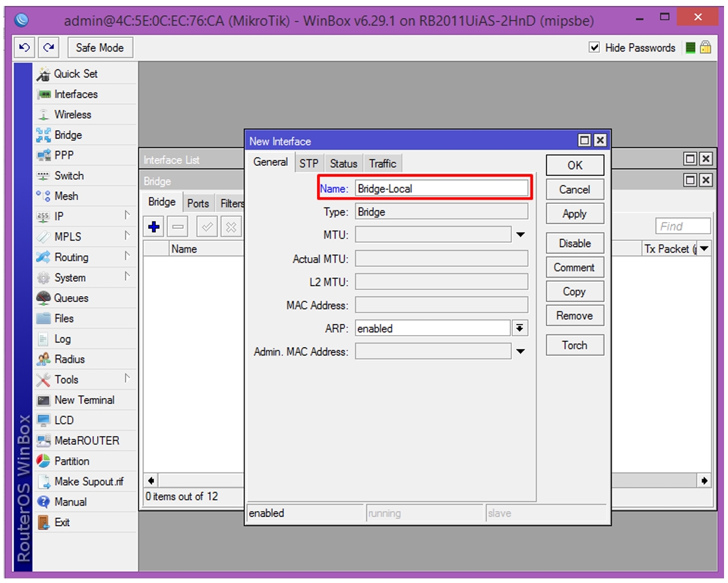Expand the IP submenu
The width and height of the screenshot is (728, 583).
coord(86,216)
